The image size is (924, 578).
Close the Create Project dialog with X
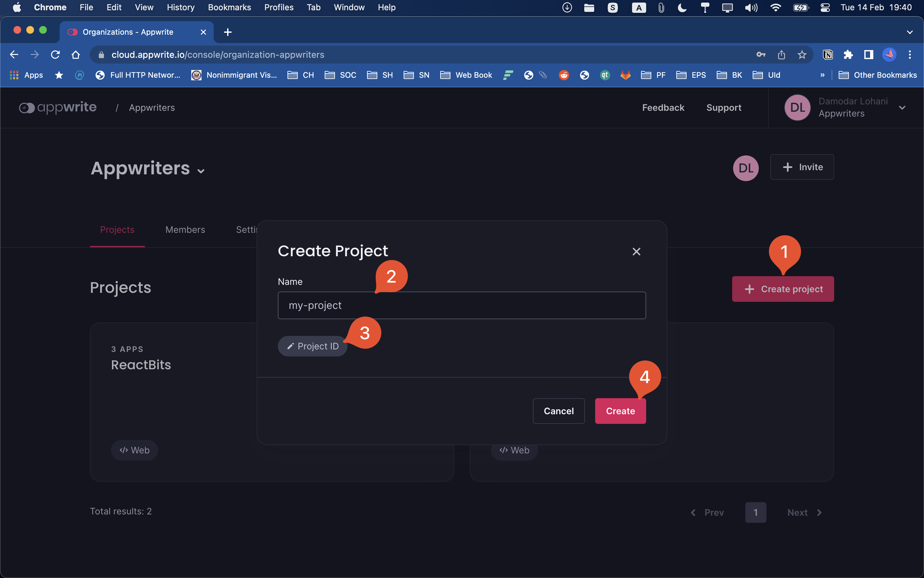(636, 251)
